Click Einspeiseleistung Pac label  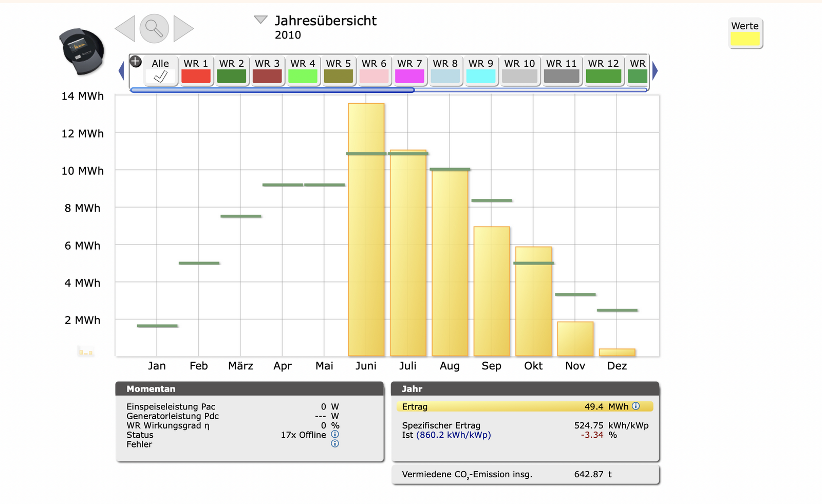pyautogui.click(x=171, y=406)
